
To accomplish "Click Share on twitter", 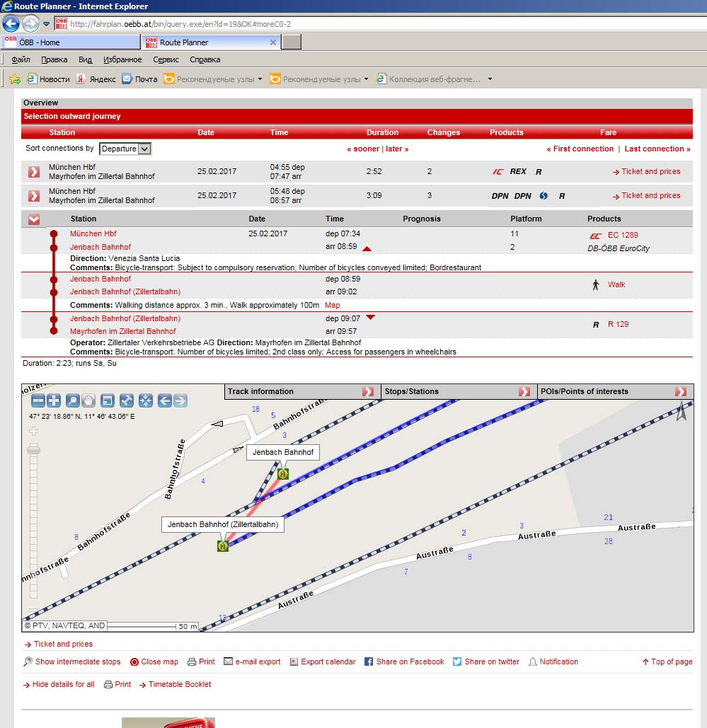I will [x=486, y=661].
